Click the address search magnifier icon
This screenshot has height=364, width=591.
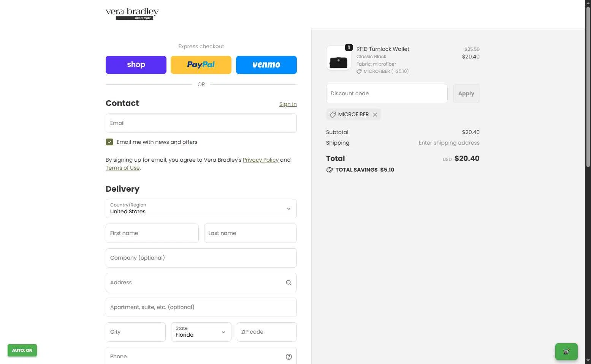288,283
